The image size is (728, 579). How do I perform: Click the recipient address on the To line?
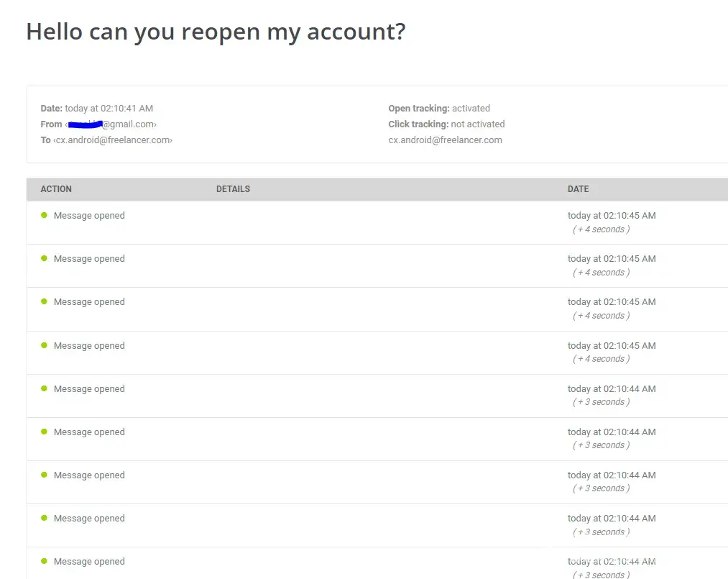click(113, 140)
